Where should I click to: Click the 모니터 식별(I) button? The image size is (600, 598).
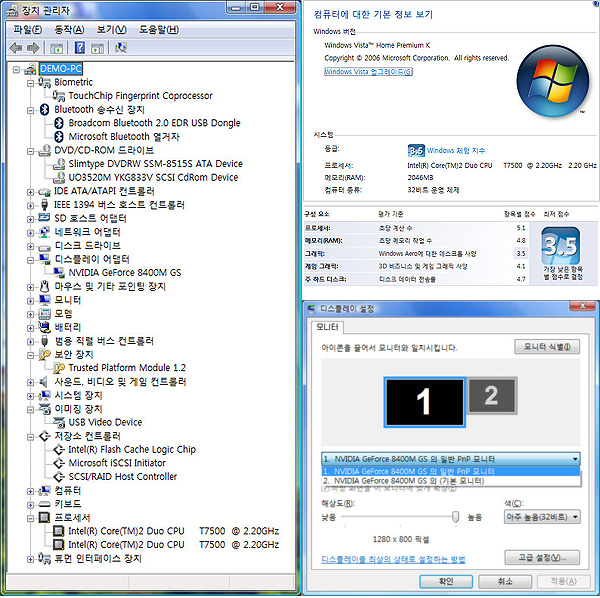coord(547,347)
